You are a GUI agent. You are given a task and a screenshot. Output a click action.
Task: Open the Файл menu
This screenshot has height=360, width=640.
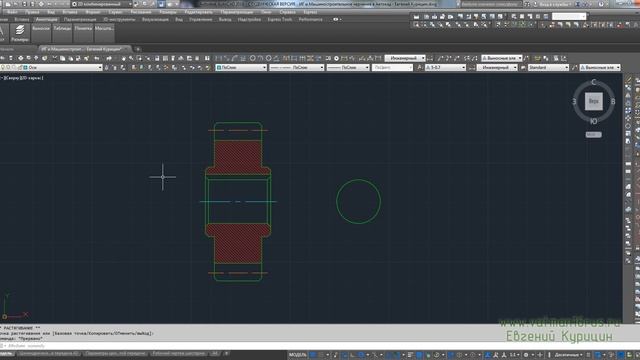pyautogui.click(x=12, y=12)
